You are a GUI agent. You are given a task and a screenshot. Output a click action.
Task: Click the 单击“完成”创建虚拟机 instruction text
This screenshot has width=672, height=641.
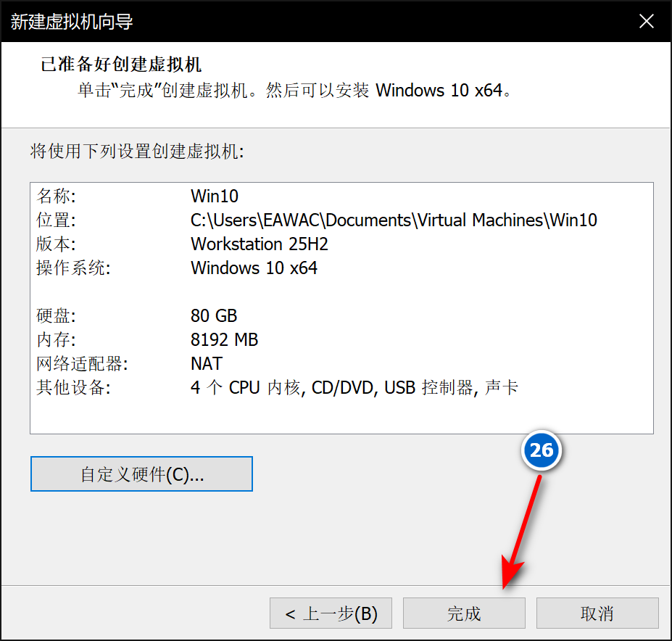(295, 91)
